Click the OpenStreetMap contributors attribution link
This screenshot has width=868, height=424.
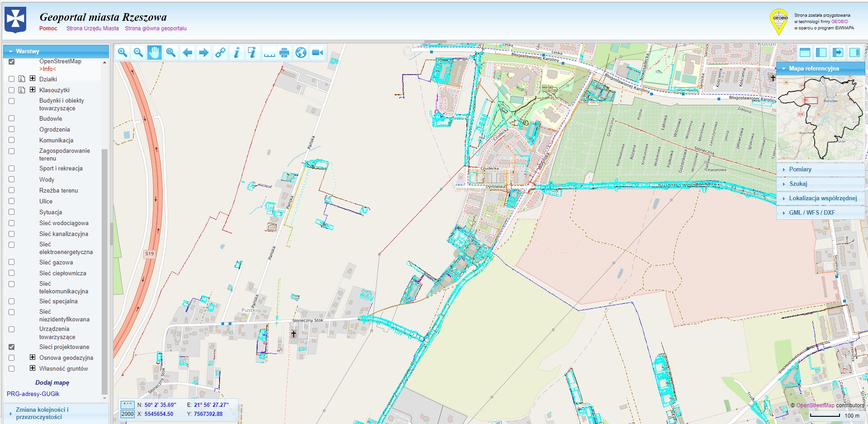(x=815, y=405)
